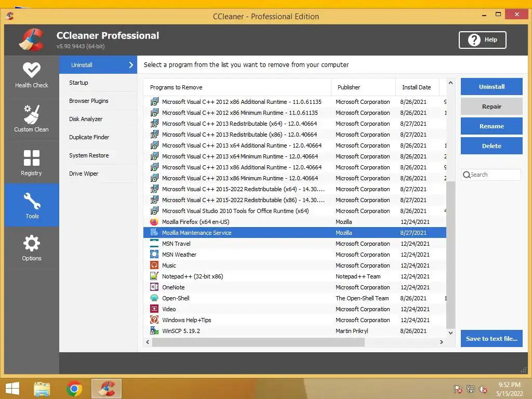This screenshot has height=399, width=532.
Task: Click The Open-Shell Team publisher cell
Action: tap(362, 298)
